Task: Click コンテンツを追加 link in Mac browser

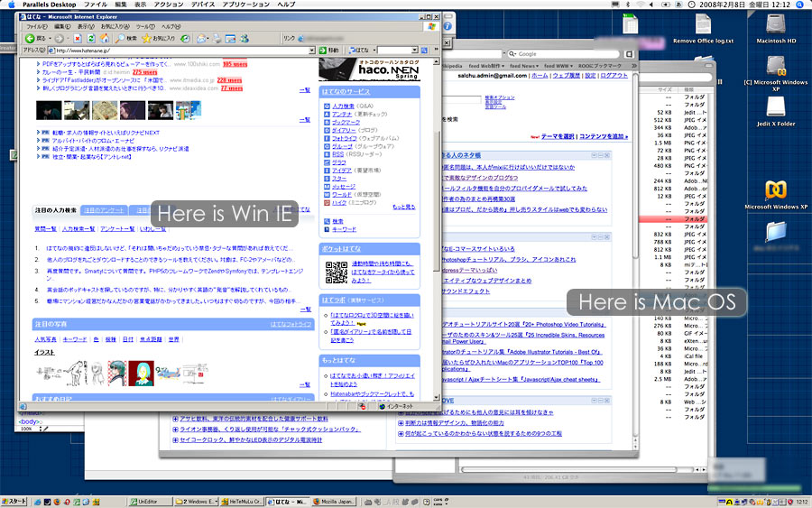Action: tap(604, 137)
